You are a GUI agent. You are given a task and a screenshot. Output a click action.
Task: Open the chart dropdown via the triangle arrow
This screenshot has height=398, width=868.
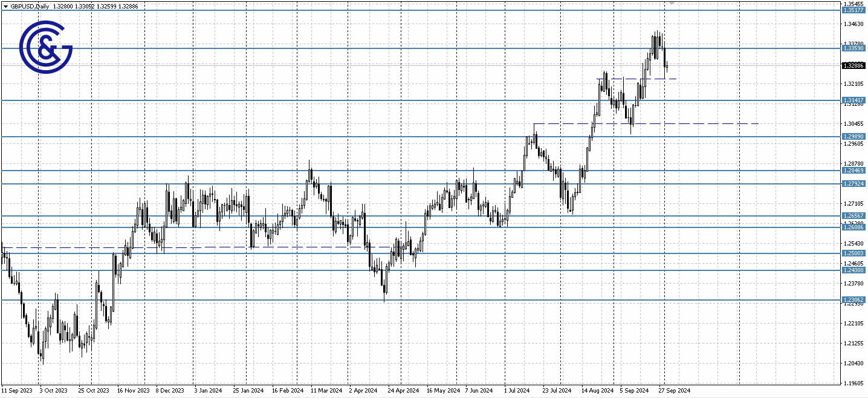(5, 5)
